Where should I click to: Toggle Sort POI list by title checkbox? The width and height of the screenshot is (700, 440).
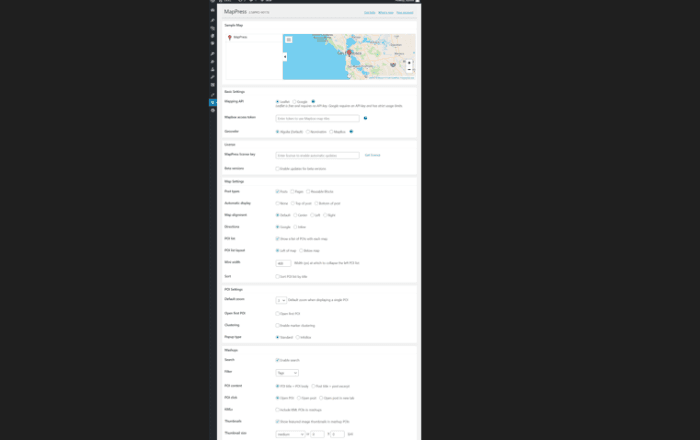[x=277, y=277]
